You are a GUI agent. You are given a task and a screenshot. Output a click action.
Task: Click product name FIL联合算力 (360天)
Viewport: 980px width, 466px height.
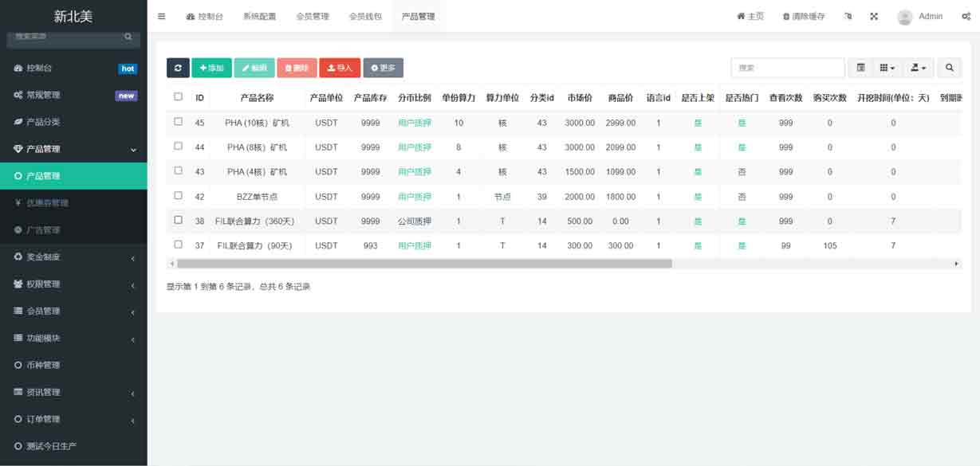coord(257,221)
